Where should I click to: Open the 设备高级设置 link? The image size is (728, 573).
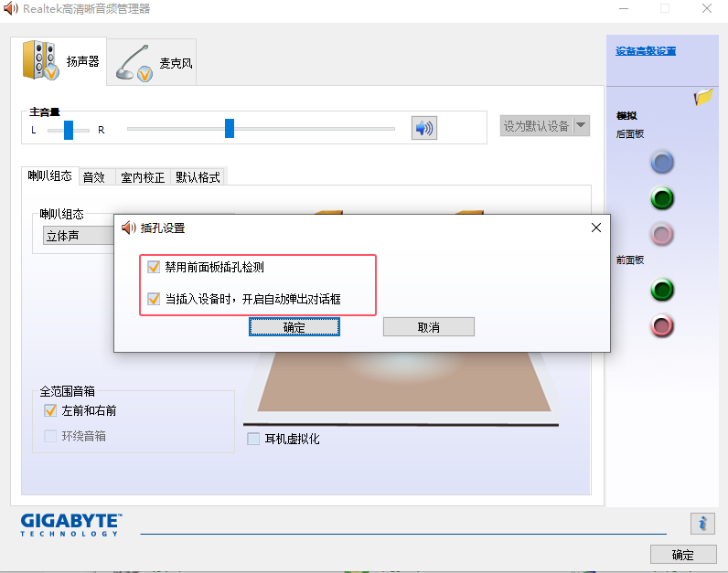[646, 51]
